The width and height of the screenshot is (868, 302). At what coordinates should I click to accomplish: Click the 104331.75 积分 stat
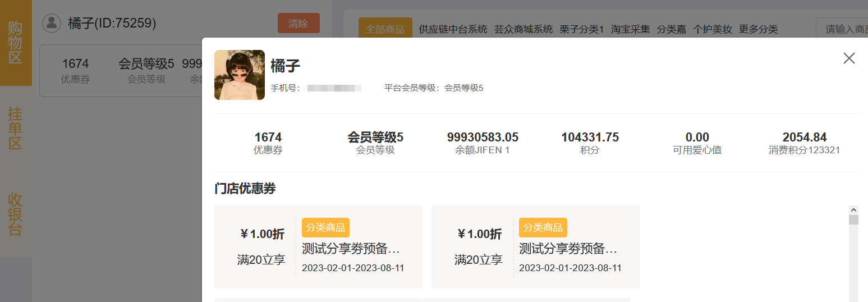click(590, 143)
